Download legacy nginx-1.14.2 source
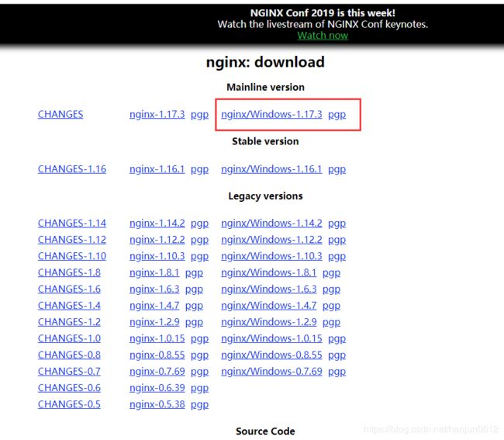The width and height of the screenshot is (504, 440). [157, 223]
